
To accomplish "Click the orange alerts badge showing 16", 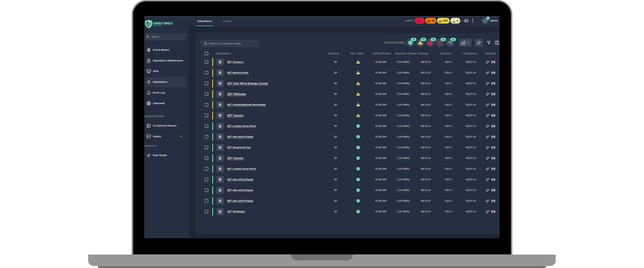I will (431, 21).
